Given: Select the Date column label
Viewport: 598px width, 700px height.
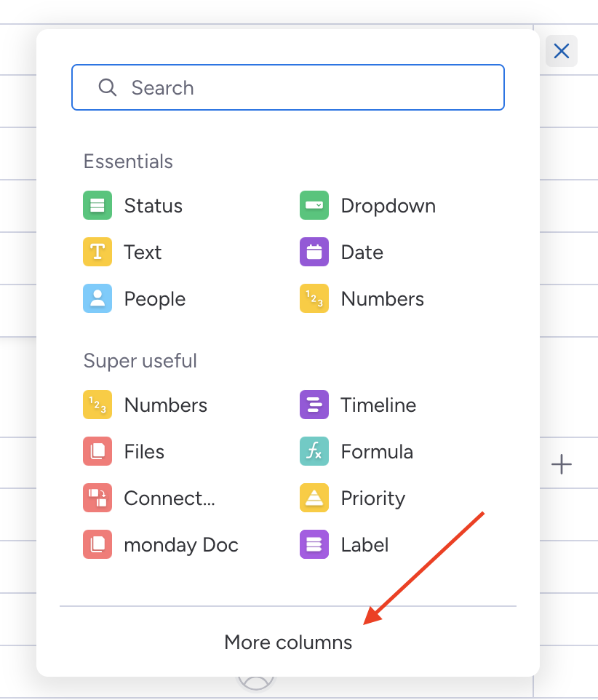Looking at the screenshot, I should [362, 252].
